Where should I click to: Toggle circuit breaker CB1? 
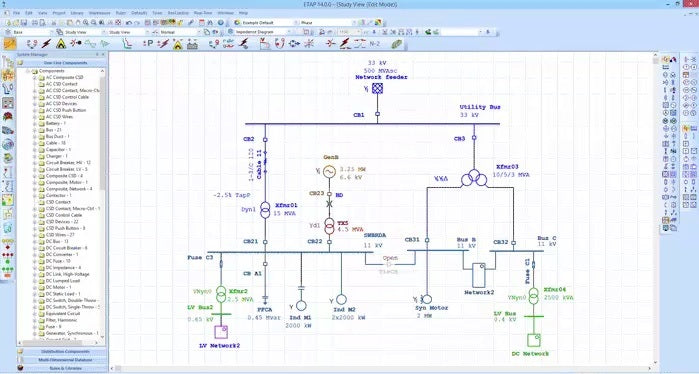point(378,114)
